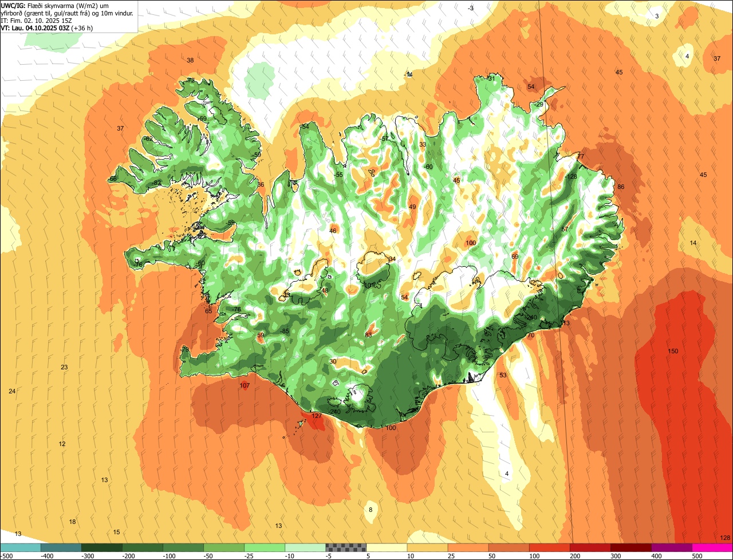Click the '200' legend label
The image size is (733, 560).
click(x=576, y=556)
